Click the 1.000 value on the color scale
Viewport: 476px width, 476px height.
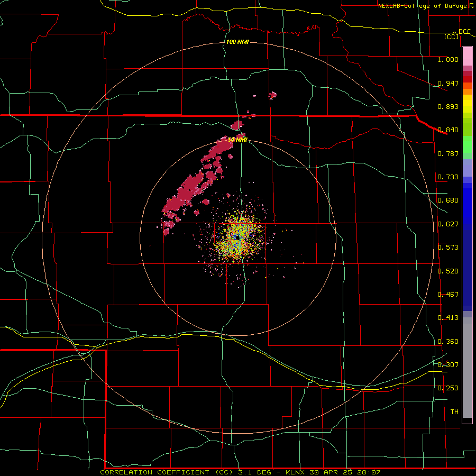point(448,59)
